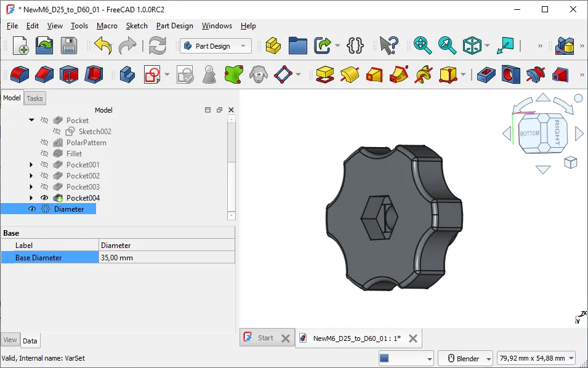588x368 pixels.
Task: Switch to the View property tab
Action: (x=10, y=340)
